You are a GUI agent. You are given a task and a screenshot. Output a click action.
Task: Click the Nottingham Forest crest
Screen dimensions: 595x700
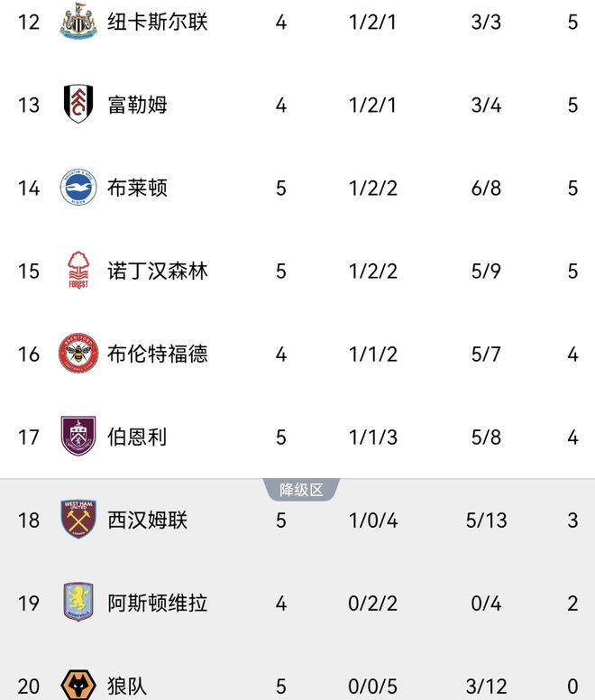(x=78, y=271)
